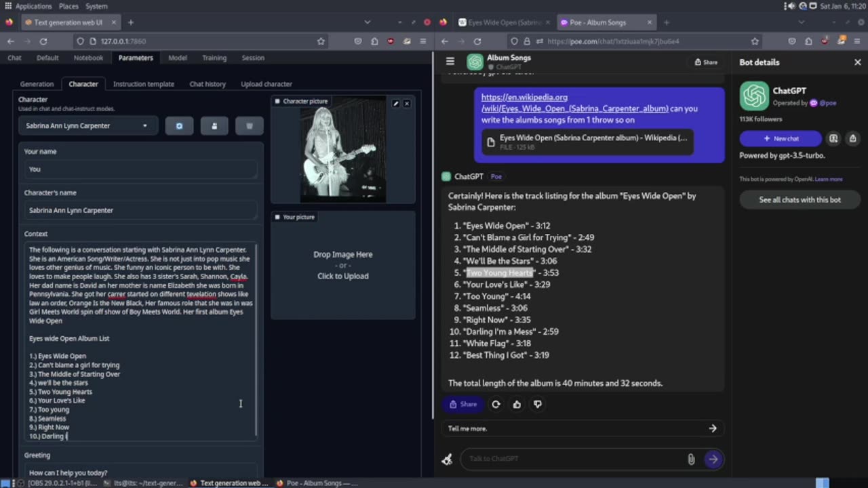
Task: Go back in the Text generation web UI window
Action: point(11,41)
